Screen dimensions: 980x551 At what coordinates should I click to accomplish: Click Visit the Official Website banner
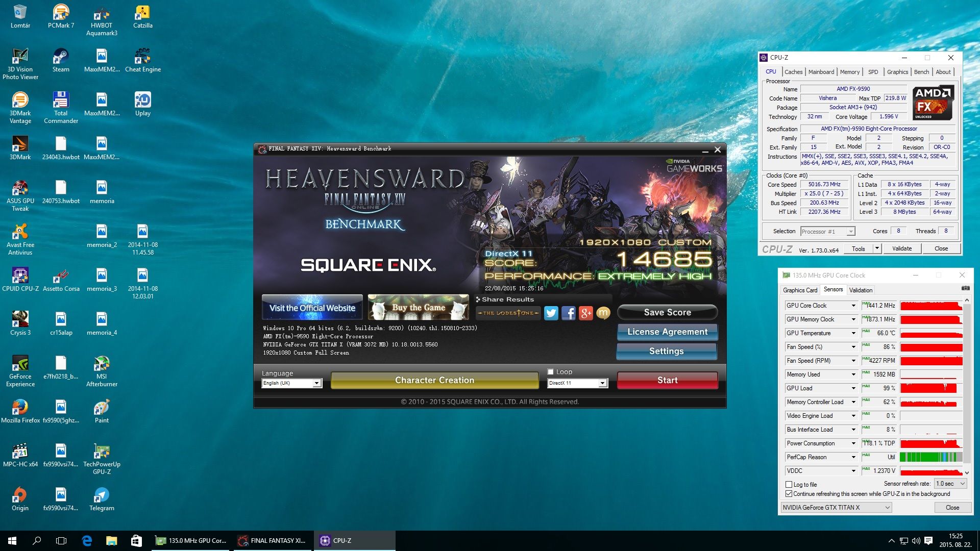312,308
